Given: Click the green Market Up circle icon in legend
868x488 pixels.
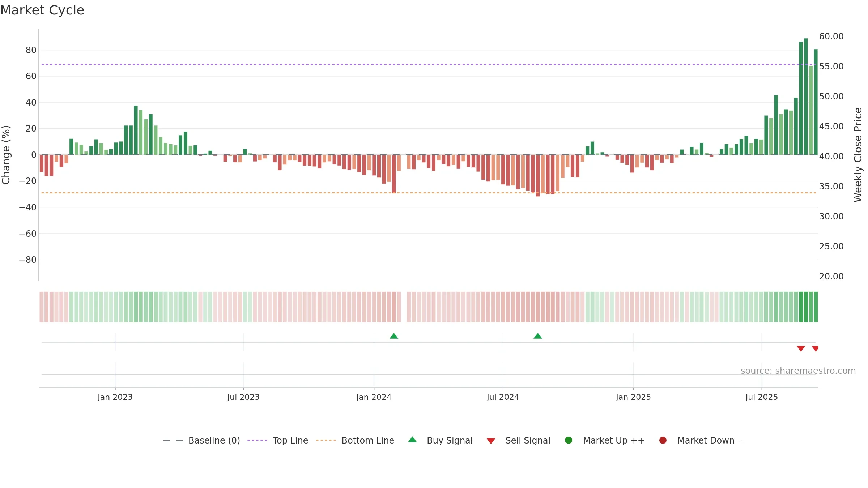Looking at the screenshot, I should [x=569, y=440].
